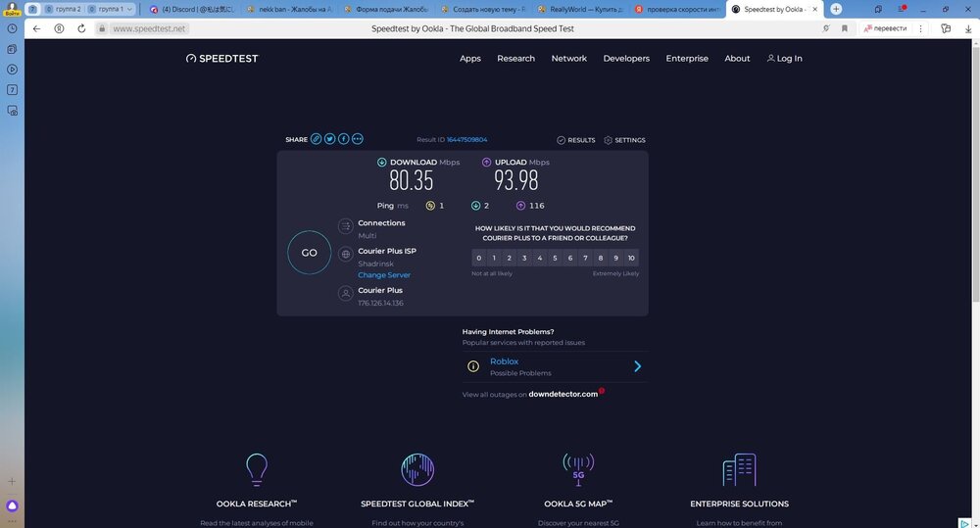Rate recommendation score 1
The image size is (980, 528).
click(494, 258)
